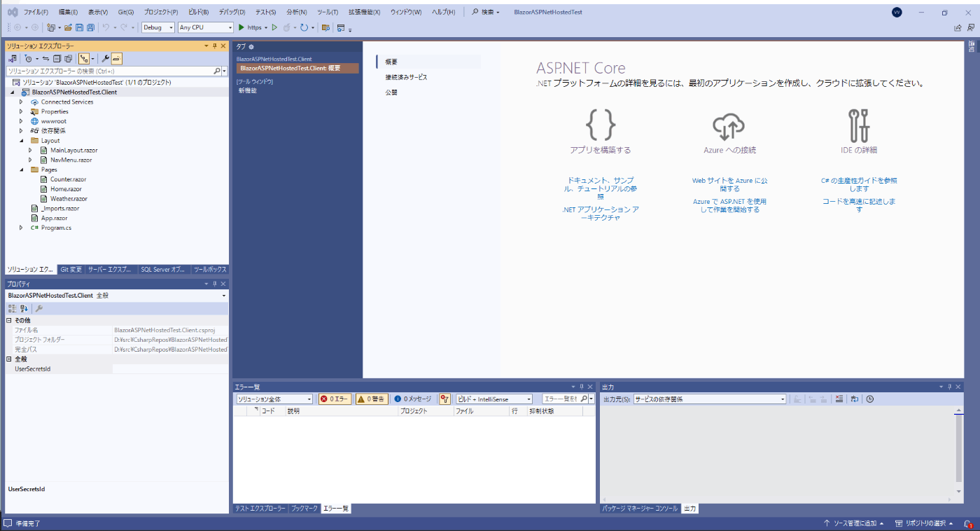This screenshot has width=980, height=531.
Task: Click the notifications bell in status bar
Action: [968, 523]
